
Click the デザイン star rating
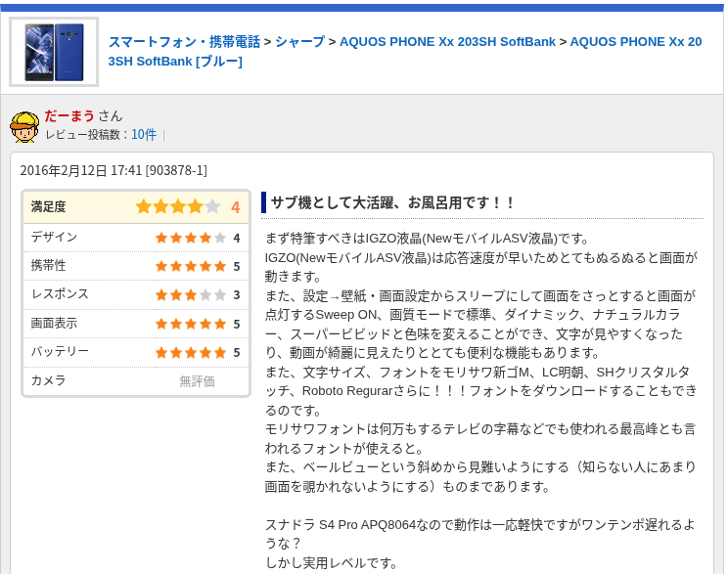click(x=191, y=238)
